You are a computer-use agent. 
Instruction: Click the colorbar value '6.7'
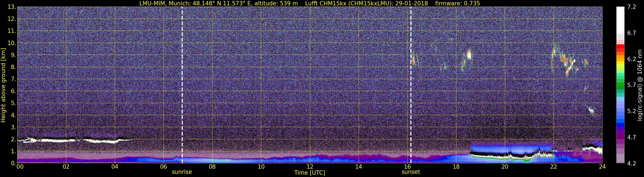click(632, 33)
